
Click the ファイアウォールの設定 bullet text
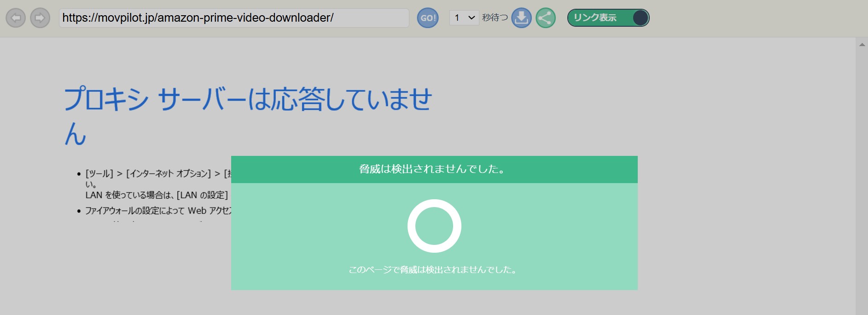point(158,211)
